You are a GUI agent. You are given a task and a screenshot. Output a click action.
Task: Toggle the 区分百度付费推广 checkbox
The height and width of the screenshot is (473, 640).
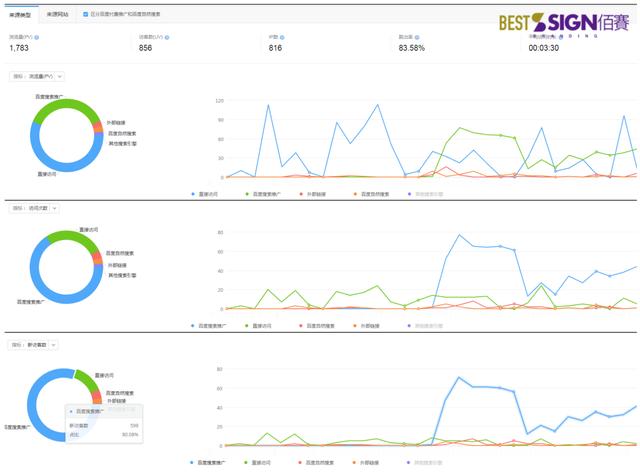[x=86, y=14]
